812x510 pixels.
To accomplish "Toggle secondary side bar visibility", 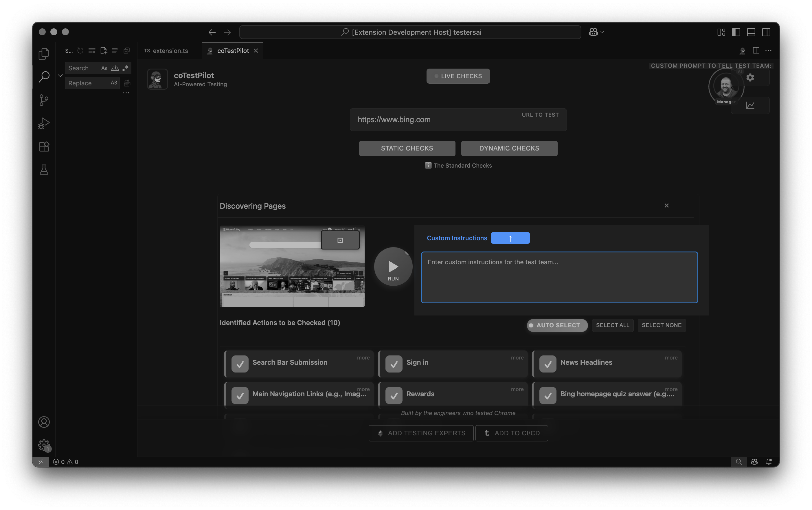I will [x=766, y=32].
